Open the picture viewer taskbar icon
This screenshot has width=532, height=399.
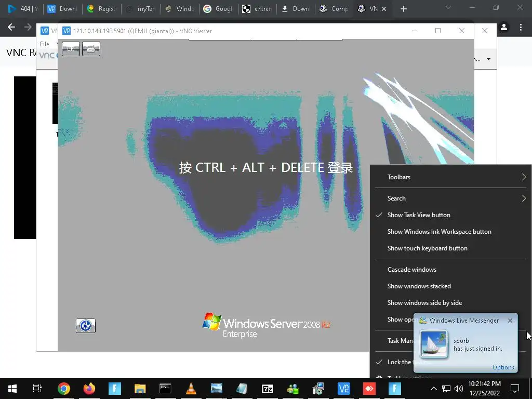217,389
